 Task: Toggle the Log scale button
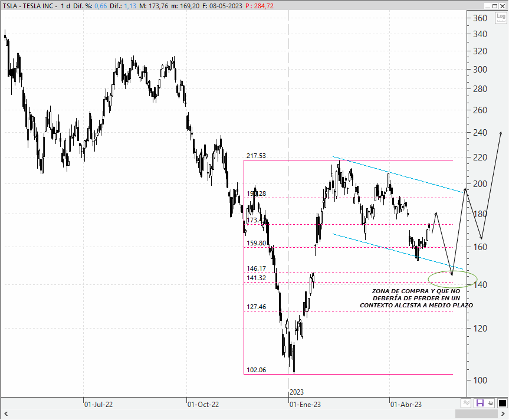coord(501,18)
